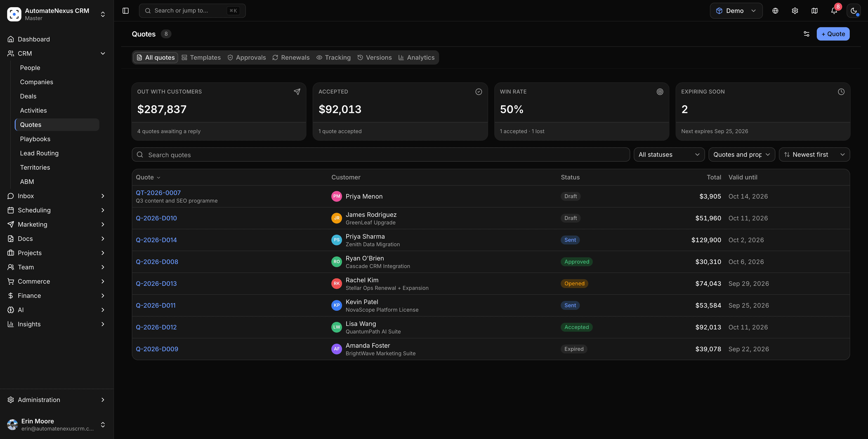Expand the Marketing sidebar section

pos(57,224)
